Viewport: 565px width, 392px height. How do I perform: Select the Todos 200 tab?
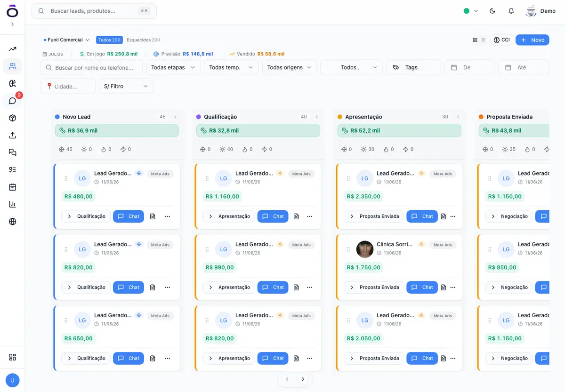[x=109, y=40]
